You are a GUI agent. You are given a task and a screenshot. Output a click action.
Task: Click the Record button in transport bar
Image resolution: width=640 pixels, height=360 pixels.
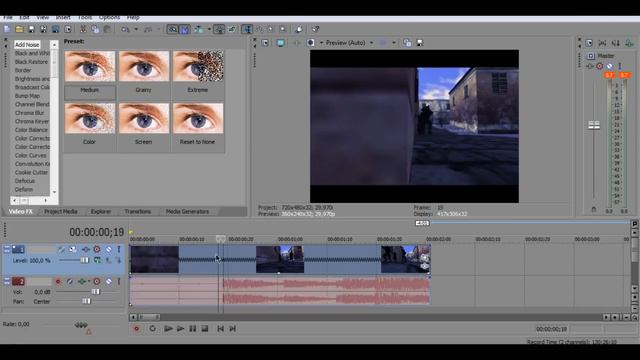[x=137, y=329]
